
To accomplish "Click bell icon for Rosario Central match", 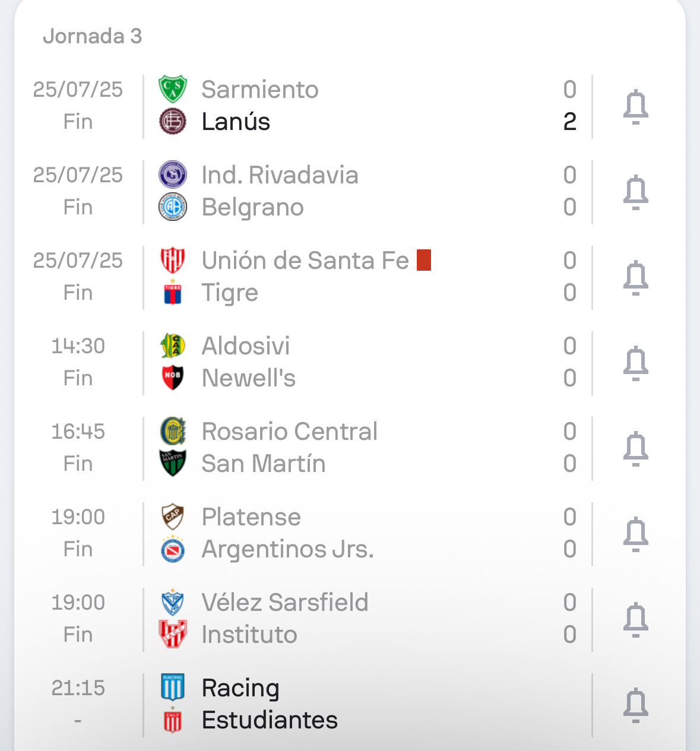I will (x=635, y=449).
